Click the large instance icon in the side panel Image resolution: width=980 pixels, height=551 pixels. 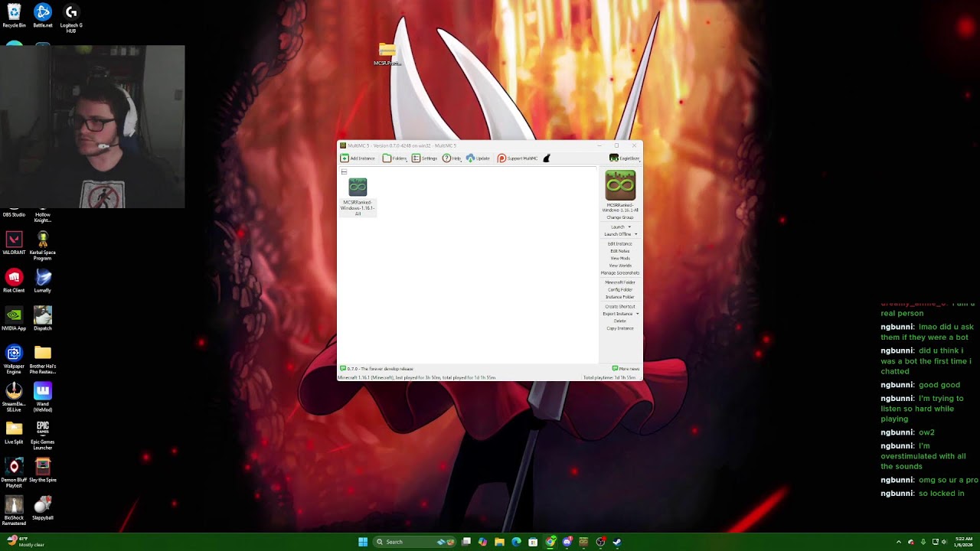[x=620, y=185]
